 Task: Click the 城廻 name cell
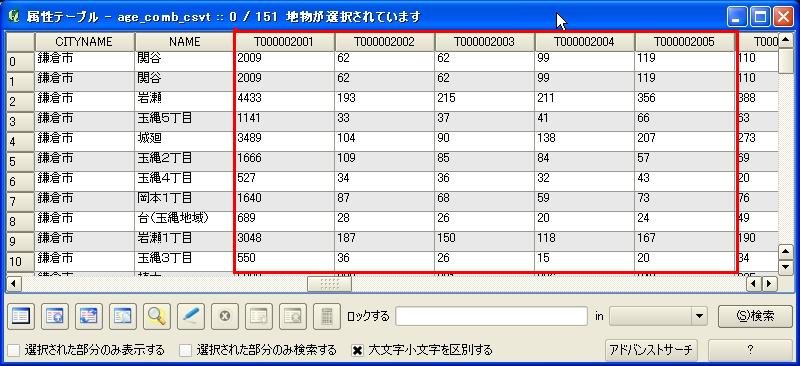pos(184,141)
